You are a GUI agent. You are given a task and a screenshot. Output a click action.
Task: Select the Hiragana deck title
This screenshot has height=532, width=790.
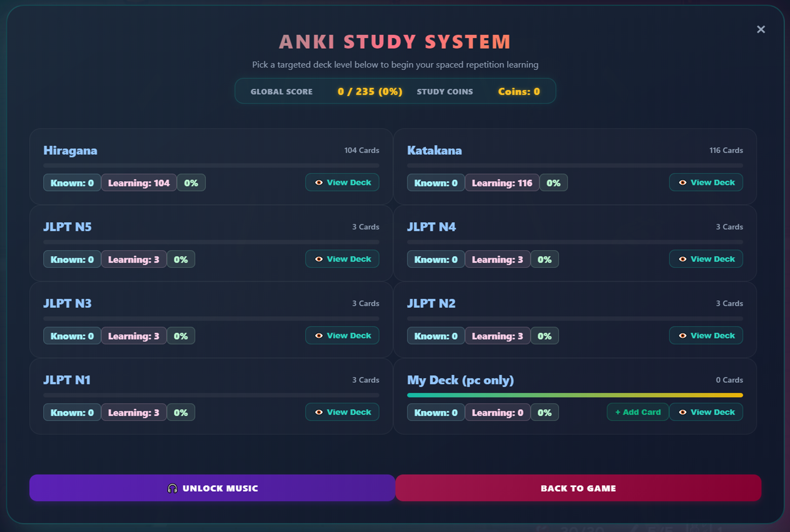coord(70,150)
